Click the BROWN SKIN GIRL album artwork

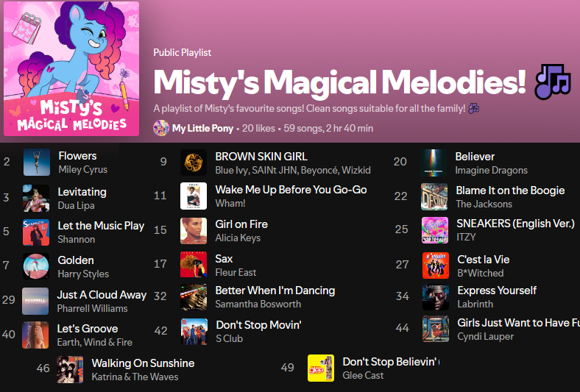(194, 163)
